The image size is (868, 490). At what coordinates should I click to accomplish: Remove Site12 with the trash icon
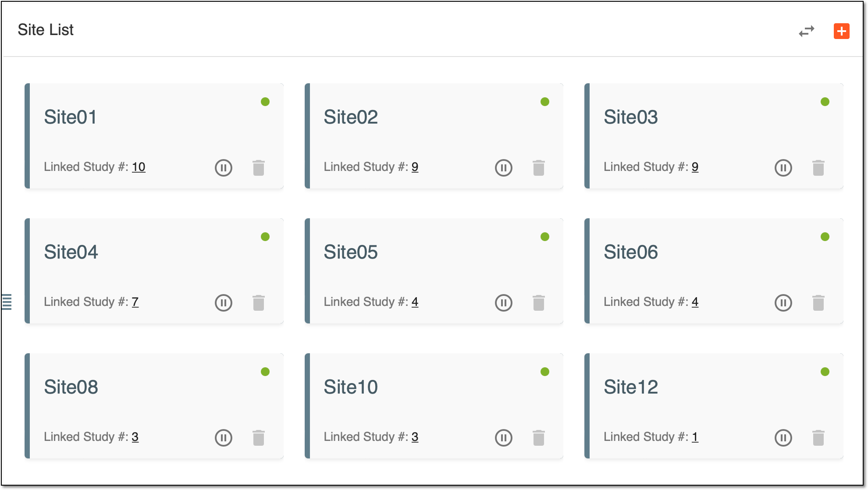click(x=818, y=437)
